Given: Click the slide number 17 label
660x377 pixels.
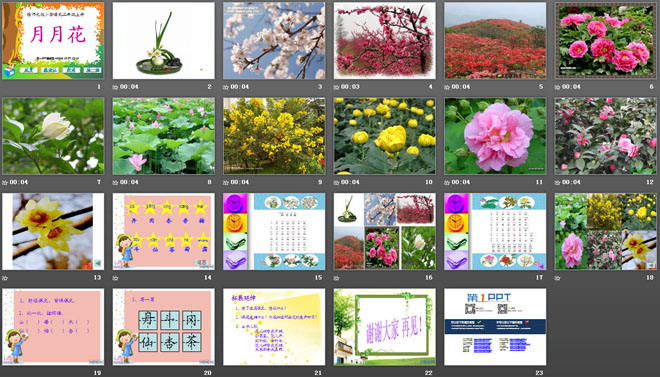Looking at the screenshot, I should pyautogui.click(x=539, y=278).
